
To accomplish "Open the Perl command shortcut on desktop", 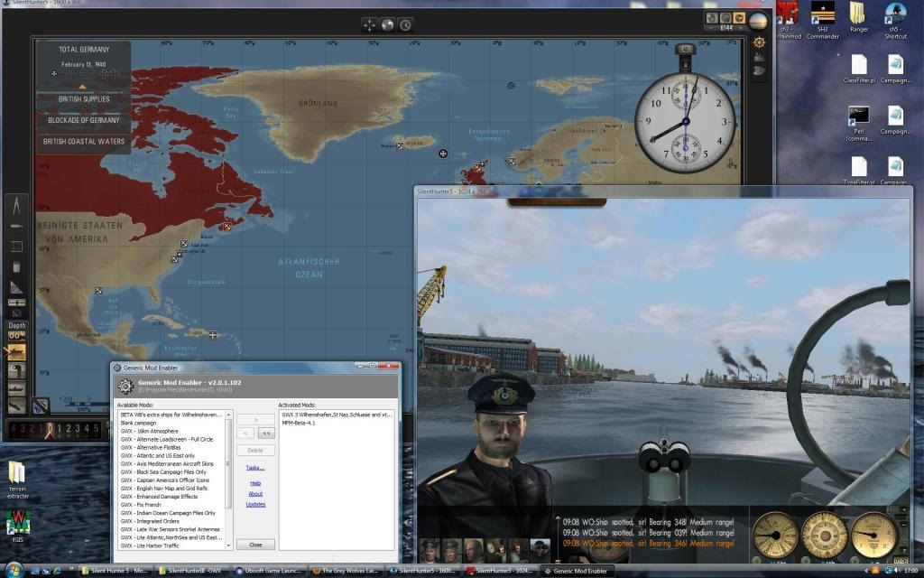I will pyautogui.click(x=859, y=123).
